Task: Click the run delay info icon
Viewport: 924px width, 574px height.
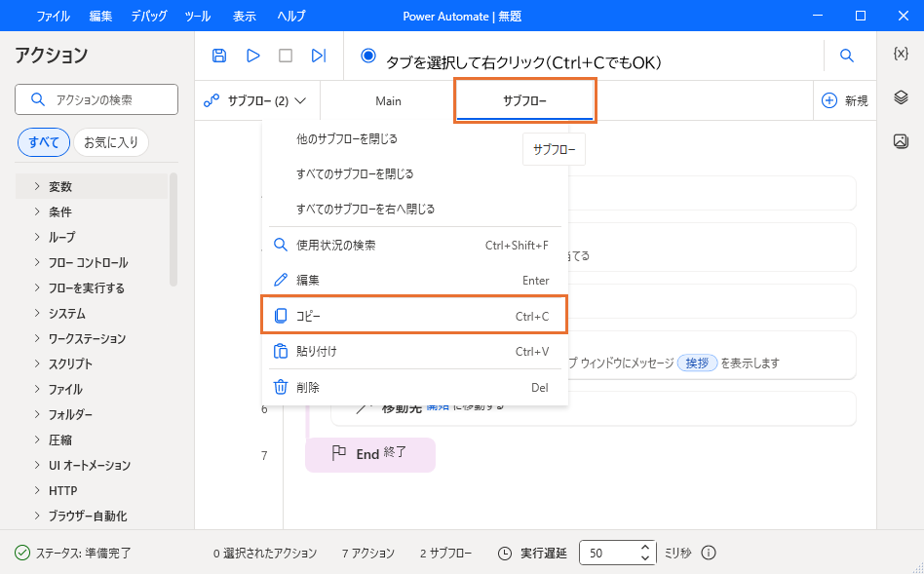Action: [709, 553]
